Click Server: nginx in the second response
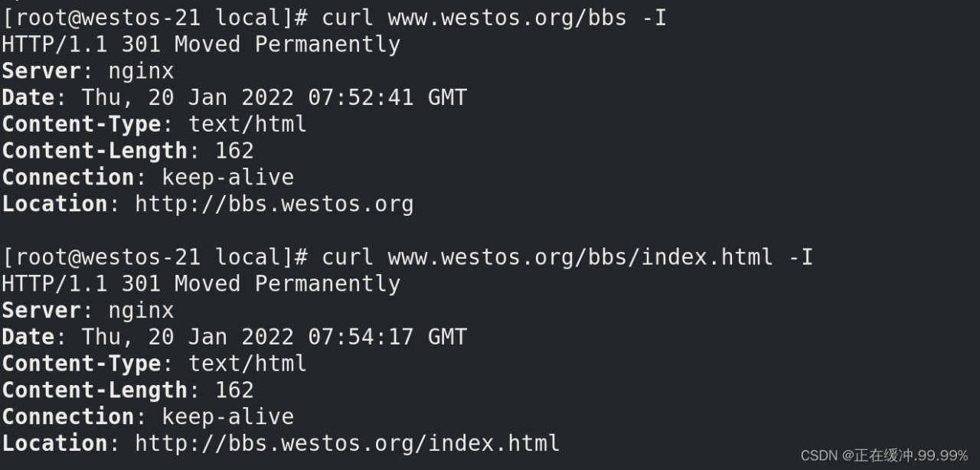This screenshot has height=470, width=980. pyautogui.click(x=87, y=311)
